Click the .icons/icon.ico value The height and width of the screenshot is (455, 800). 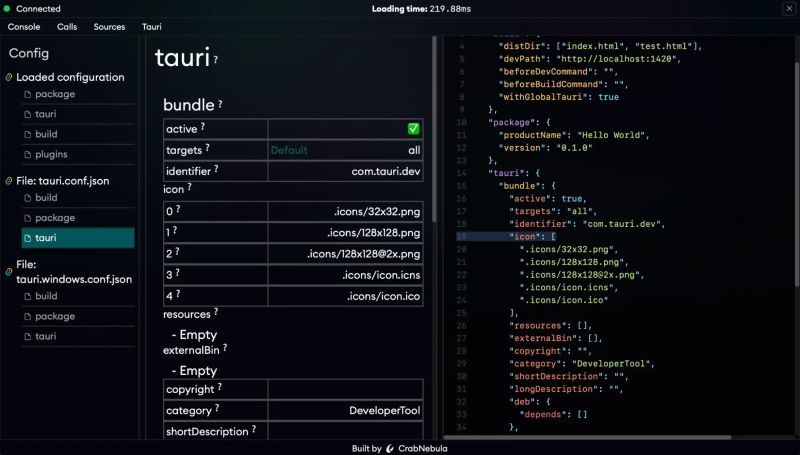(384, 296)
